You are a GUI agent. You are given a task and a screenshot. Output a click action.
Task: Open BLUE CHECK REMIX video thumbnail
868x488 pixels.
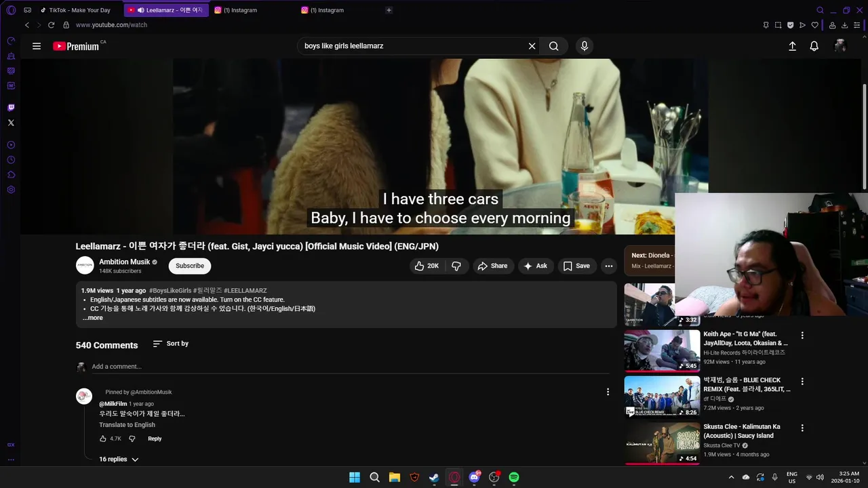[662, 397]
